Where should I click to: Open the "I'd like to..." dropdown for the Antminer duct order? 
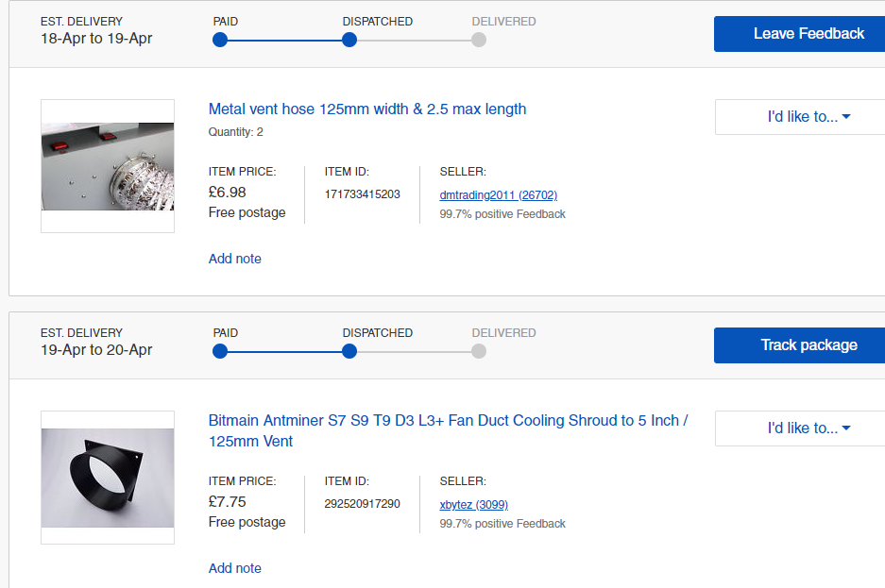click(802, 428)
